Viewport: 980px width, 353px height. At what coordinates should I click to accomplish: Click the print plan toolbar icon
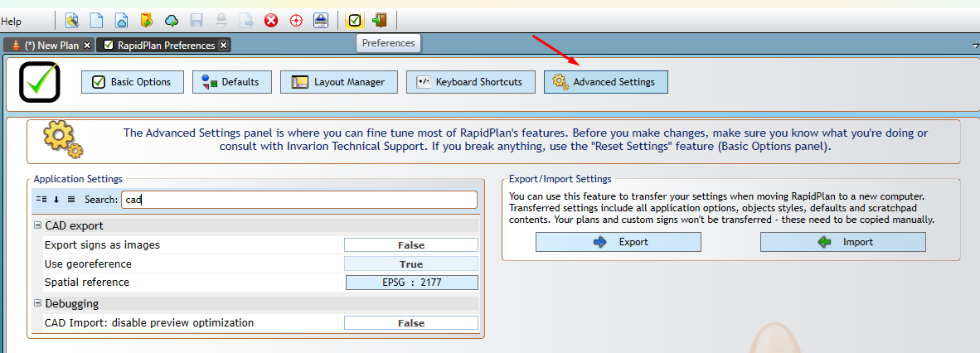321,21
